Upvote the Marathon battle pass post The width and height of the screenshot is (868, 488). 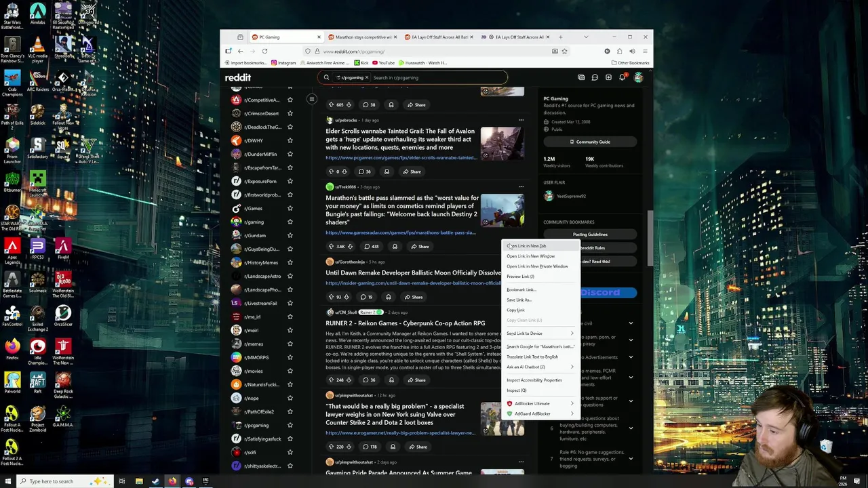(332, 246)
